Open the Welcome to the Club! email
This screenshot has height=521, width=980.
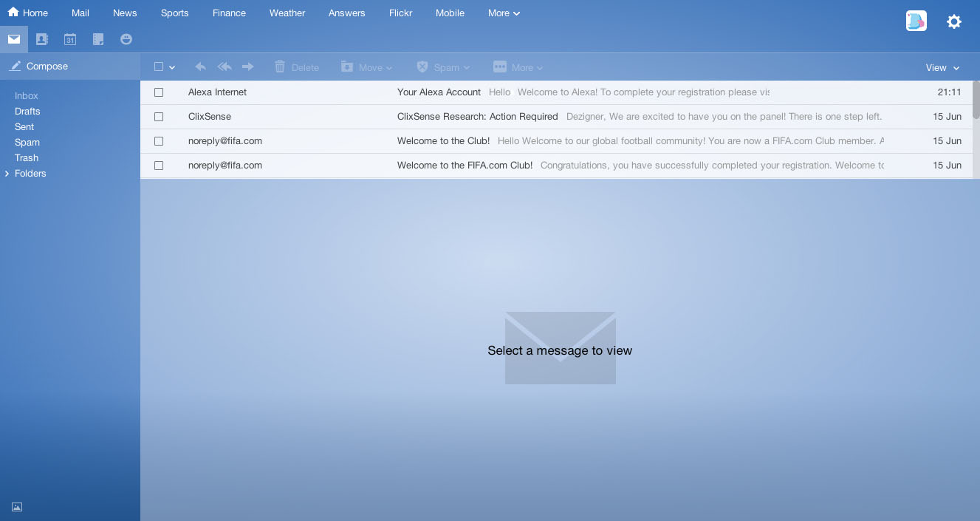click(x=443, y=141)
